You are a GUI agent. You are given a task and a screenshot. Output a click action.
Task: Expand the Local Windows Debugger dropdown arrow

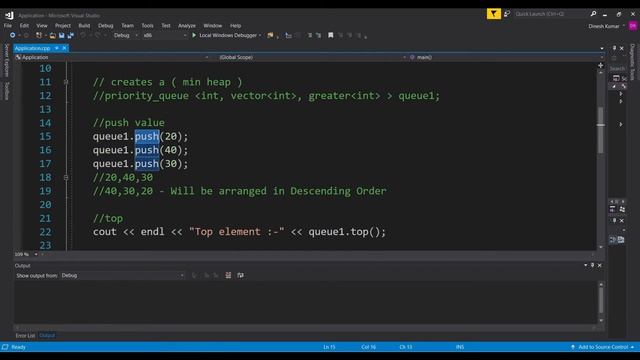pos(260,36)
